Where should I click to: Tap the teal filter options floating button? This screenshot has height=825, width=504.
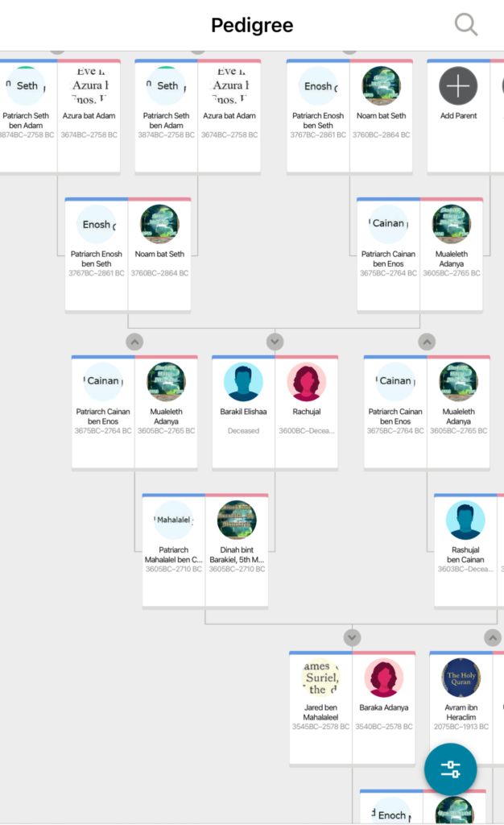[x=450, y=769]
